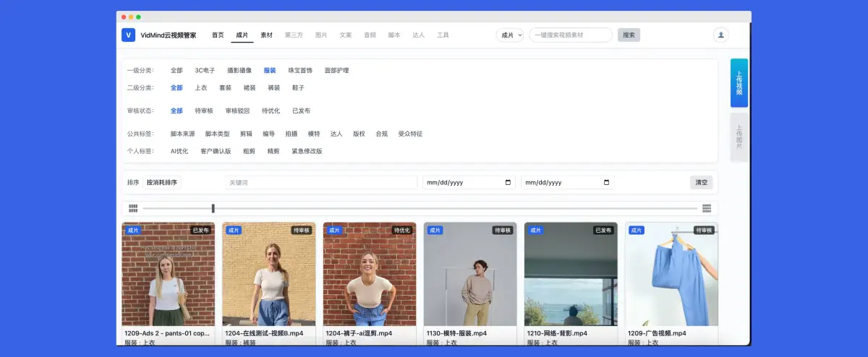Click the first mm/dd/yyyy date field
Image resolution: width=868 pixels, height=357 pixels.
point(469,182)
